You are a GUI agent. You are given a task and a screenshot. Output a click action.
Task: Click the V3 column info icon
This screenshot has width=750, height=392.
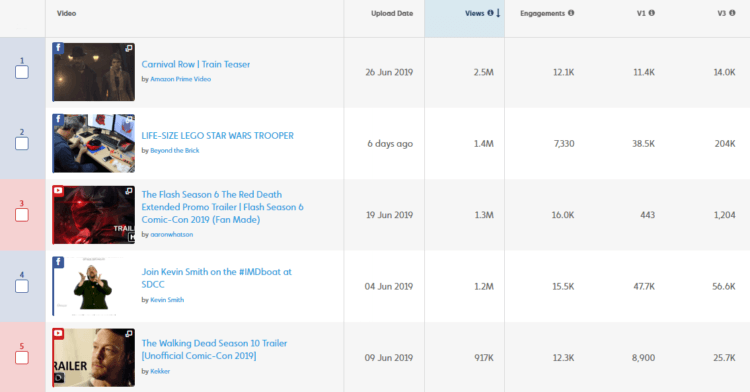(x=732, y=13)
